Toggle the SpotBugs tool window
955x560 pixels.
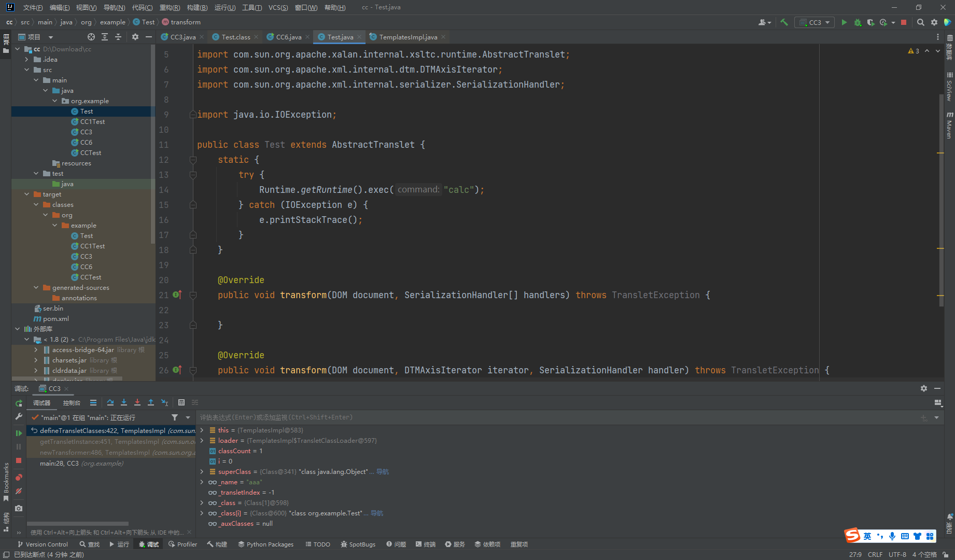pyautogui.click(x=358, y=544)
